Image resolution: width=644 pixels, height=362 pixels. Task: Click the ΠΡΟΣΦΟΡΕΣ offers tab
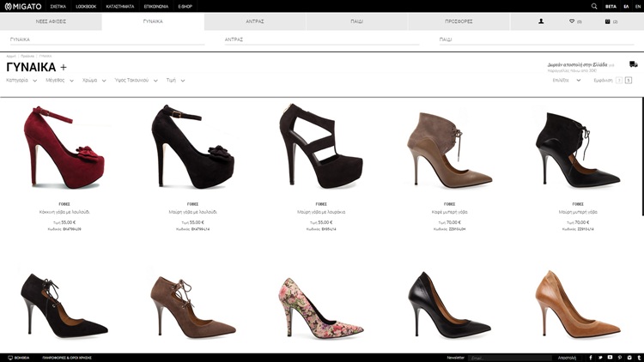click(x=459, y=21)
